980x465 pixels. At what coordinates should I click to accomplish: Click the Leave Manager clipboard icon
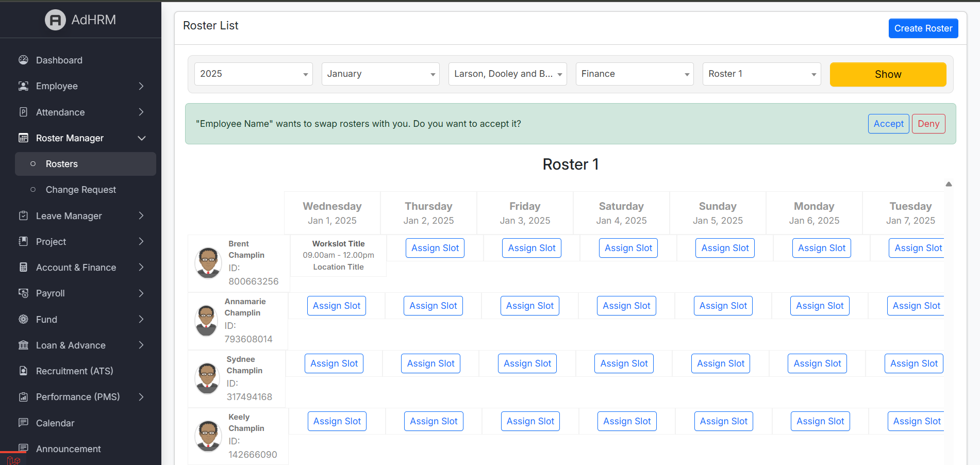click(23, 215)
